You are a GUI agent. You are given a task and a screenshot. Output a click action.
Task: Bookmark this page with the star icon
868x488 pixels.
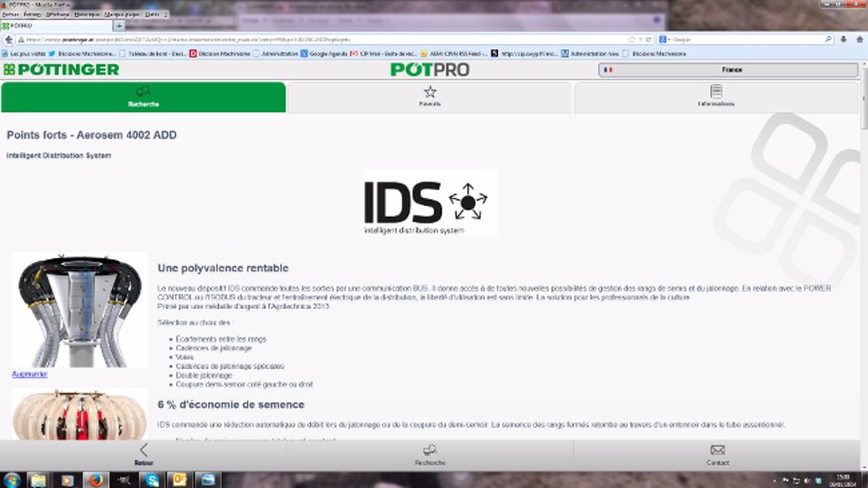pos(632,40)
